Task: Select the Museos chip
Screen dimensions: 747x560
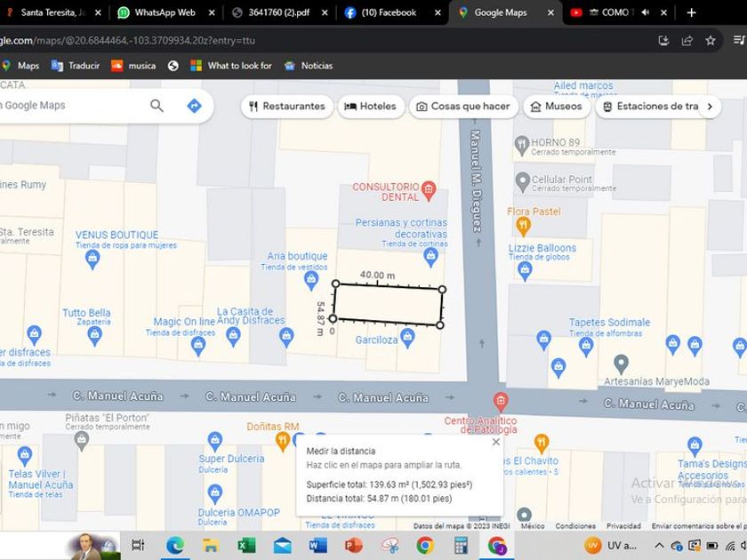Action: (557, 106)
